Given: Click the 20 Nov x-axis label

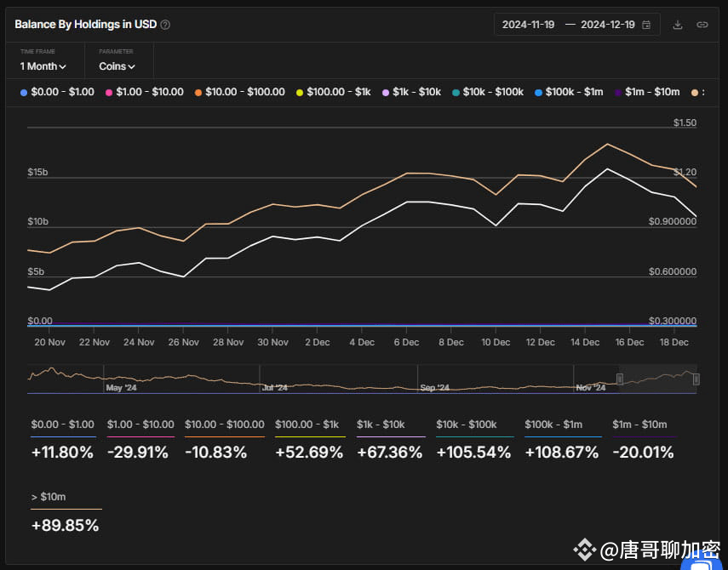Looking at the screenshot, I should [x=49, y=342].
